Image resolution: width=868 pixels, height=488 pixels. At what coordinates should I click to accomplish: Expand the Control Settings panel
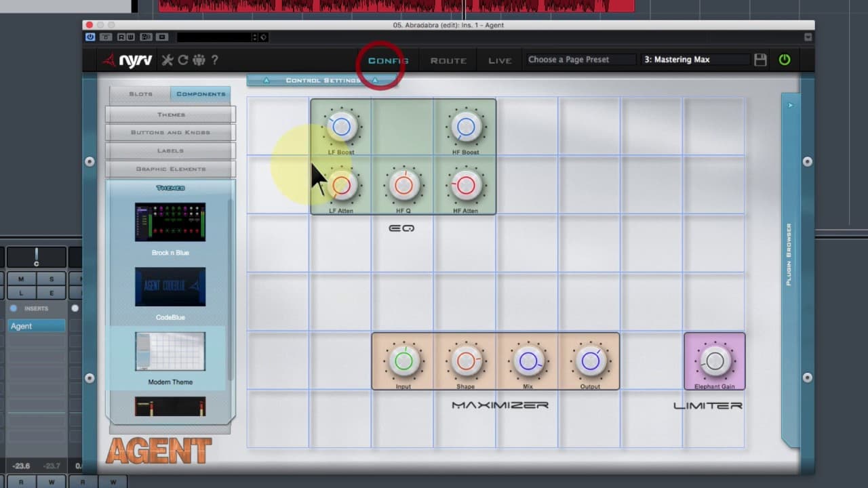322,80
